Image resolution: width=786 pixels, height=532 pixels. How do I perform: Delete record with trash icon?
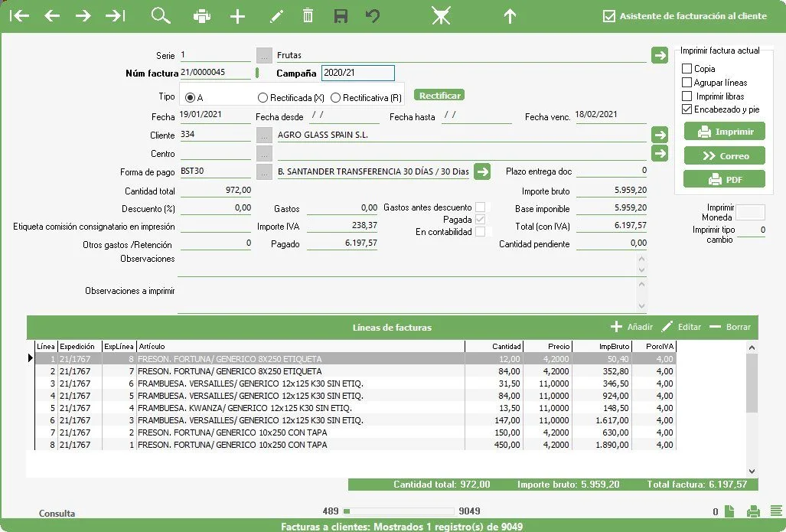pyautogui.click(x=308, y=15)
